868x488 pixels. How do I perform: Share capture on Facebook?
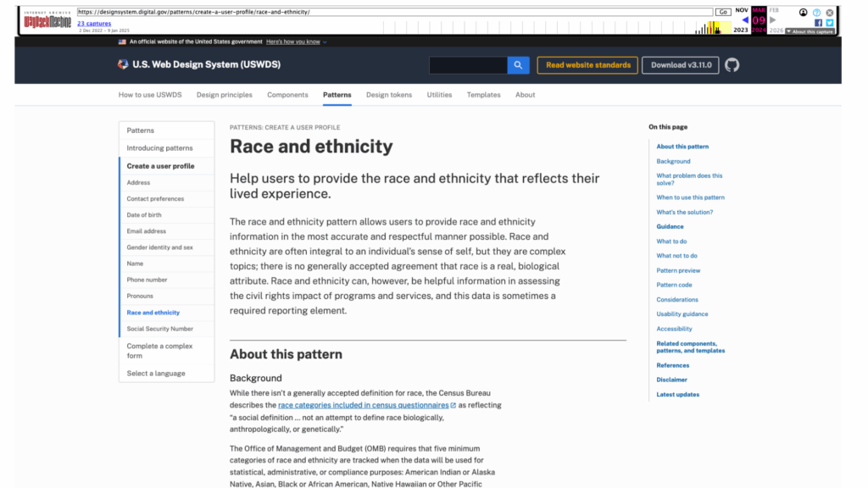(818, 23)
